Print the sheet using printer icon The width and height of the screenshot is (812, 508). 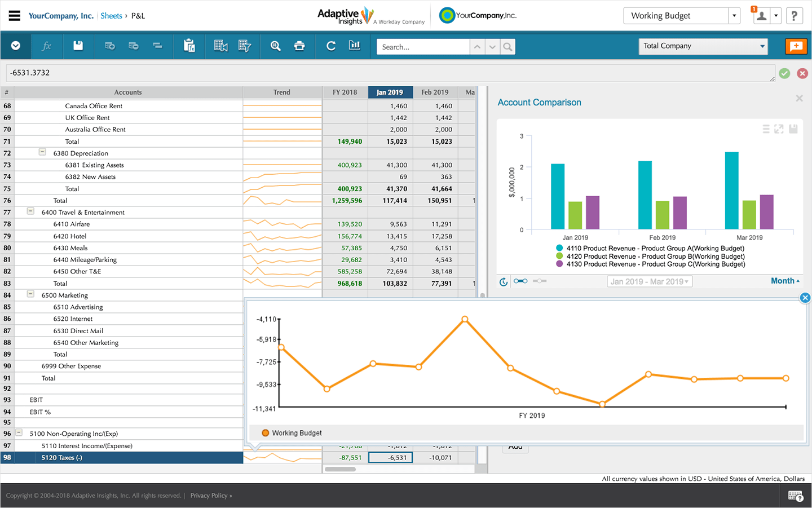pos(299,46)
